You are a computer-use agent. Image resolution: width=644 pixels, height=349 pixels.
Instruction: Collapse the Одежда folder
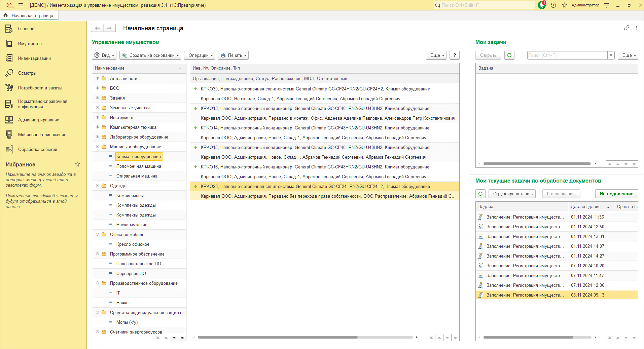coord(97,186)
